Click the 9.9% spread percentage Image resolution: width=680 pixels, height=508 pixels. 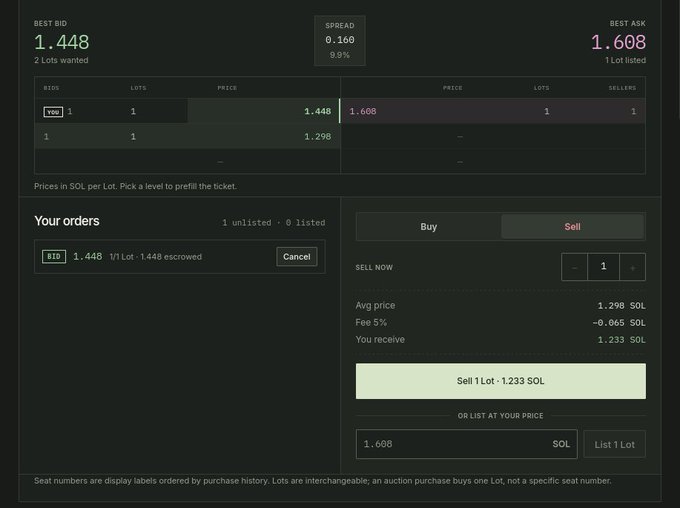coord(340,55)
